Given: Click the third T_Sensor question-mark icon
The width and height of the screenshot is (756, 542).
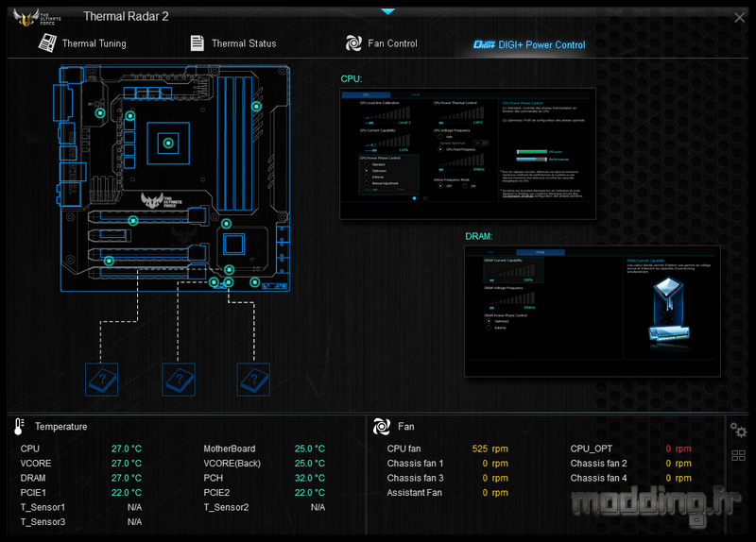Looking at the screenshot, I should [253, 380].
